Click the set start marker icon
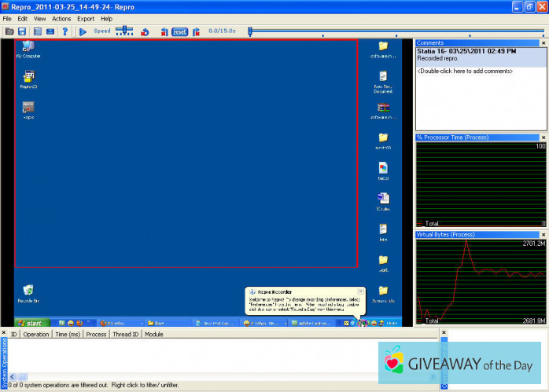 coord(164,31)
